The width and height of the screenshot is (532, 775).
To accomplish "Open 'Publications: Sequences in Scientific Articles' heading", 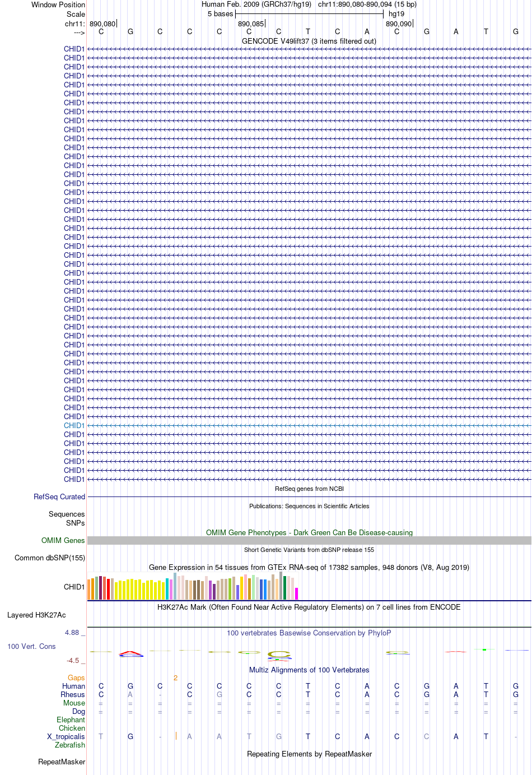I will 309,506.
